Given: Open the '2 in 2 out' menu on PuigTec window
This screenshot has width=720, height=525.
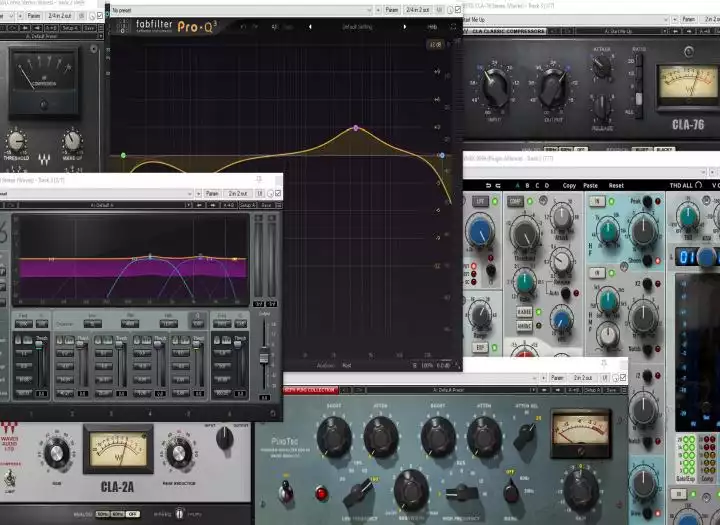Looking at the screenshot, I should [583, 378].
